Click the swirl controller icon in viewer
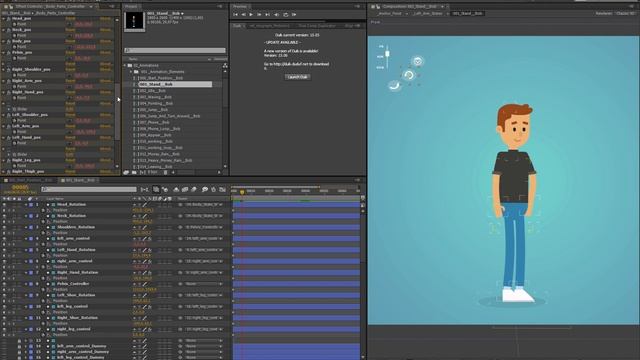 [409, 75]
